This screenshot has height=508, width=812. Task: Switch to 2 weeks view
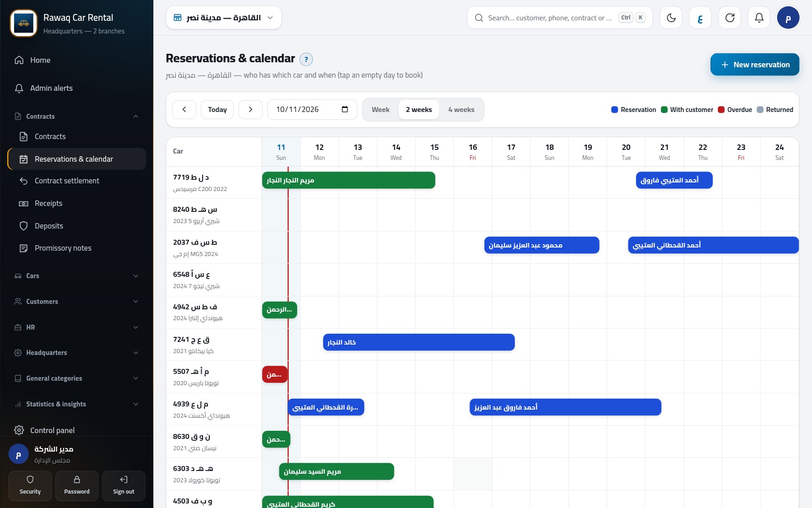pos(419,110)
